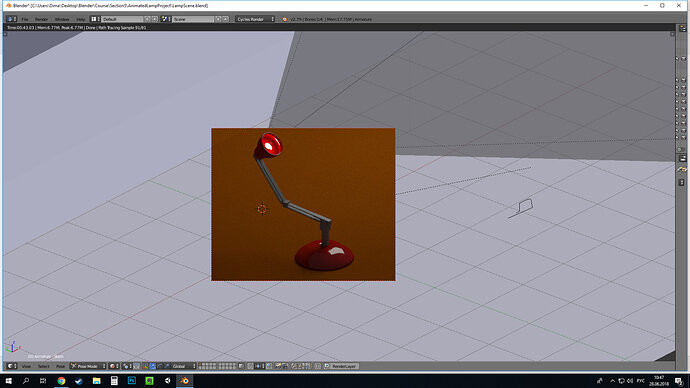
Task: Open the Cycles Render engine dropdown
Action: coord(255,19)
